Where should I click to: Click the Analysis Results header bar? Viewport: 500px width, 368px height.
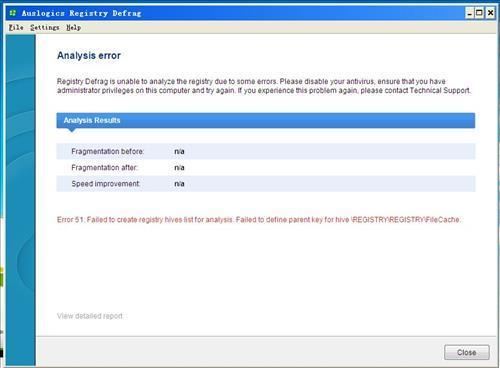[266, 120]
